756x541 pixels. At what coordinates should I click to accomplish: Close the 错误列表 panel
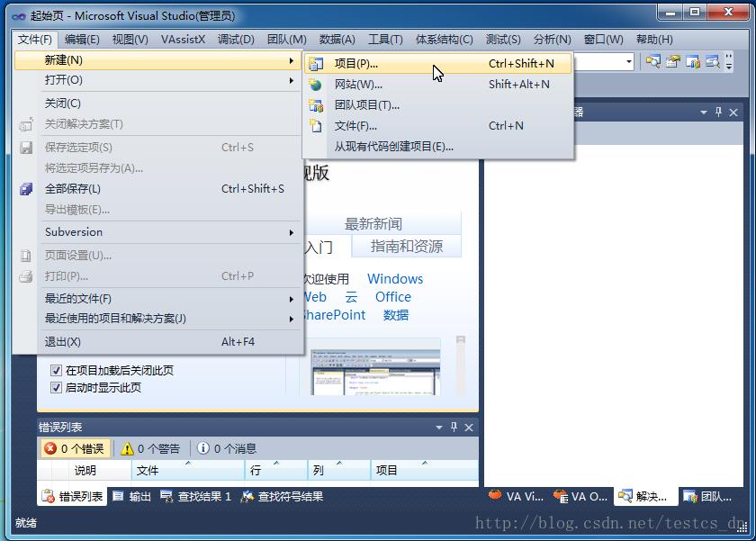tap(469, 428)
